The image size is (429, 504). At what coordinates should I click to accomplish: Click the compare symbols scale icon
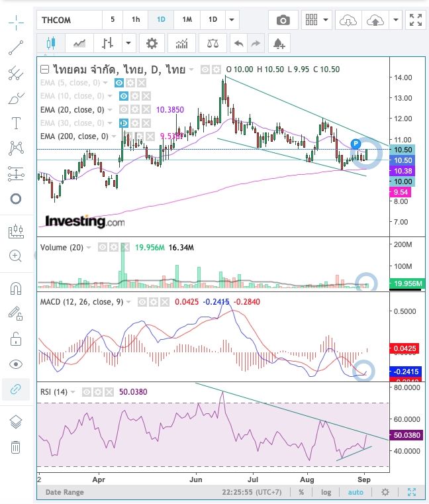[x=212, y=44]
